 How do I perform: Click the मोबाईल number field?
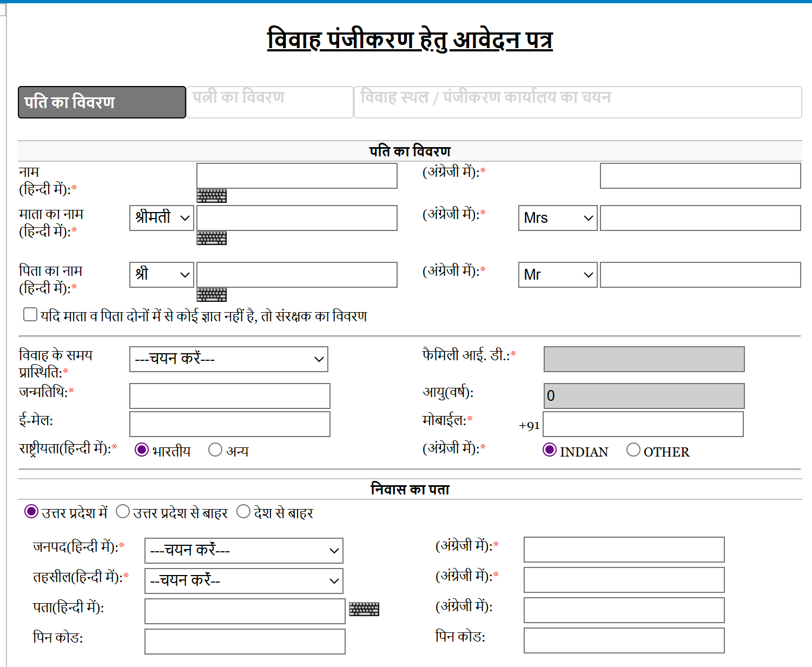point(643,424)
